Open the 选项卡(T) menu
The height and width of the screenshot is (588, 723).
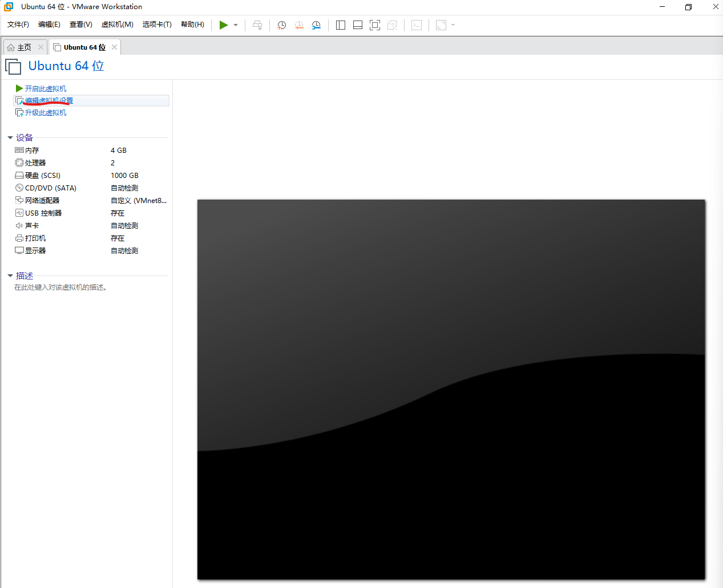click(x=157, y=25)
